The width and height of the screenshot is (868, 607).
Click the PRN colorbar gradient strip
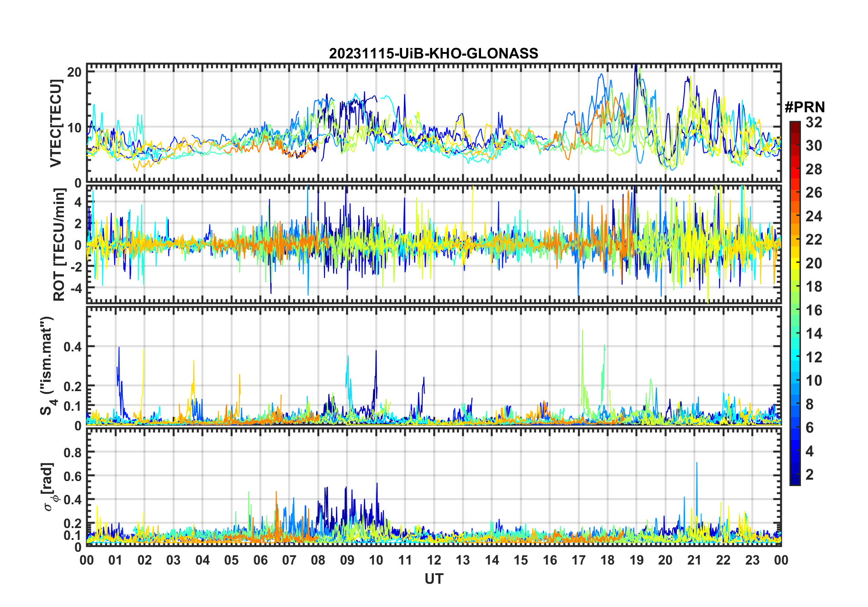[795, 303]
